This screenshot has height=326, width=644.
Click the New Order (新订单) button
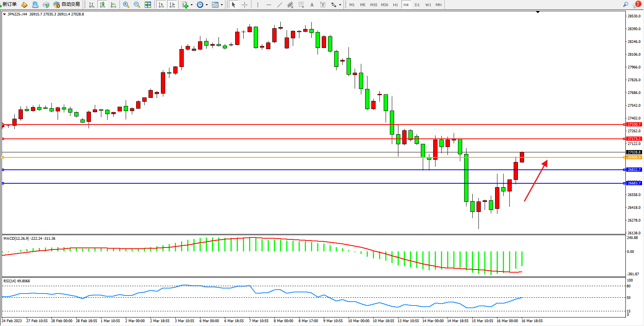(9, 4)
